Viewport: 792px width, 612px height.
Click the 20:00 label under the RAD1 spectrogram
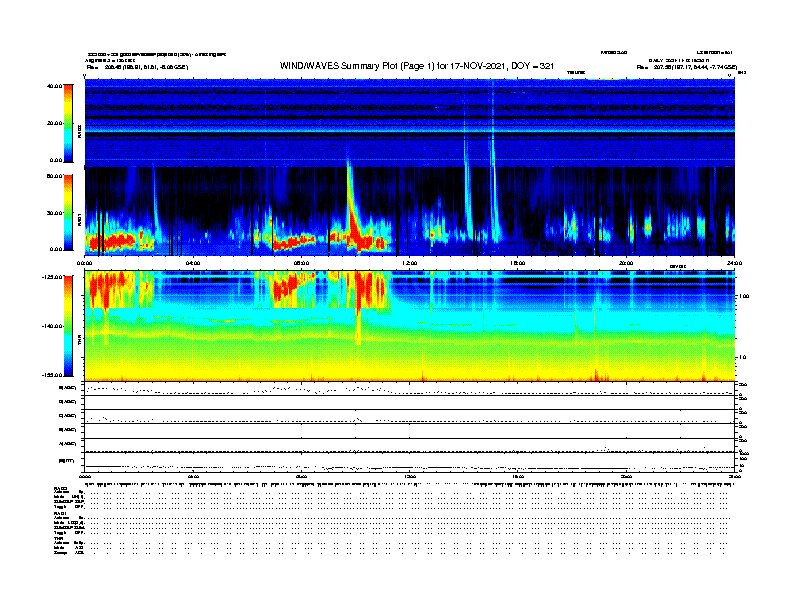tap(626, 263)
